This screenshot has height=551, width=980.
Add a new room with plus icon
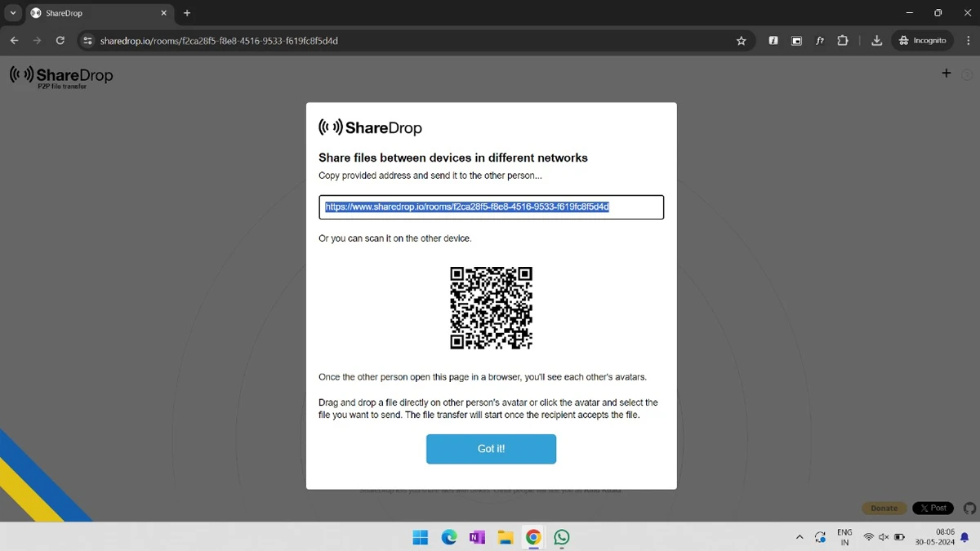(947, 73)
